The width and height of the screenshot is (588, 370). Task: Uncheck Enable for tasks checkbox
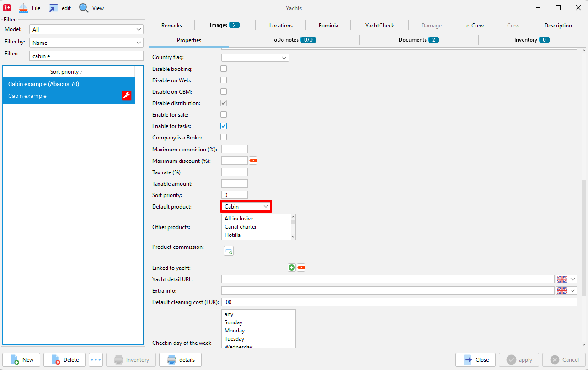(224, 126)
